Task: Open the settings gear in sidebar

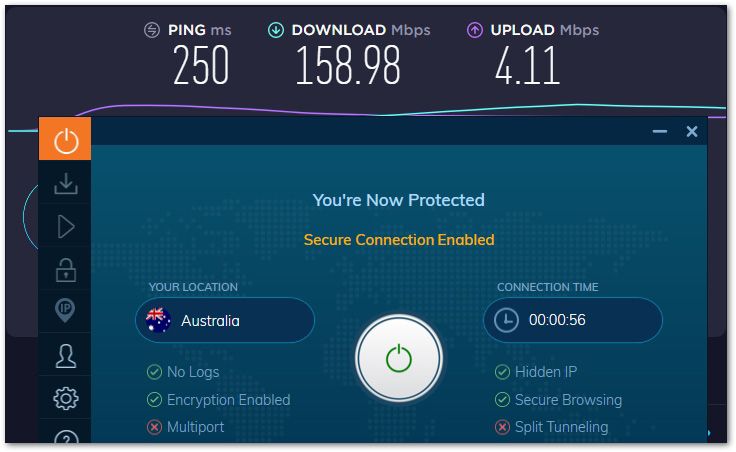Action: pos(66,398)
